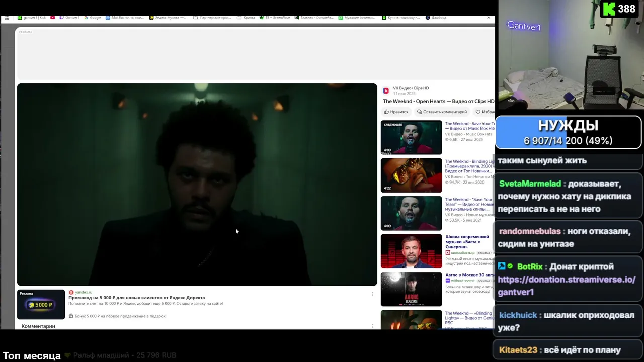Open the Яндекс Музыка bookmark
Viewport: 644px width, 362px height.
(x=168, y=18)
